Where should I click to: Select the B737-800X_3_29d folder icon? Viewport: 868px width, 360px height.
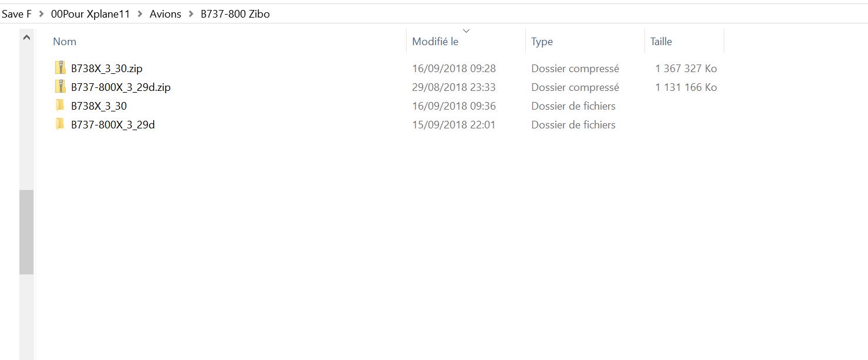click(x=60, y=124)
